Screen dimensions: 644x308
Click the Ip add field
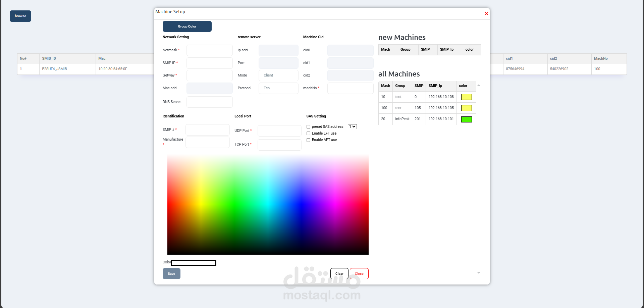[278, 50]
